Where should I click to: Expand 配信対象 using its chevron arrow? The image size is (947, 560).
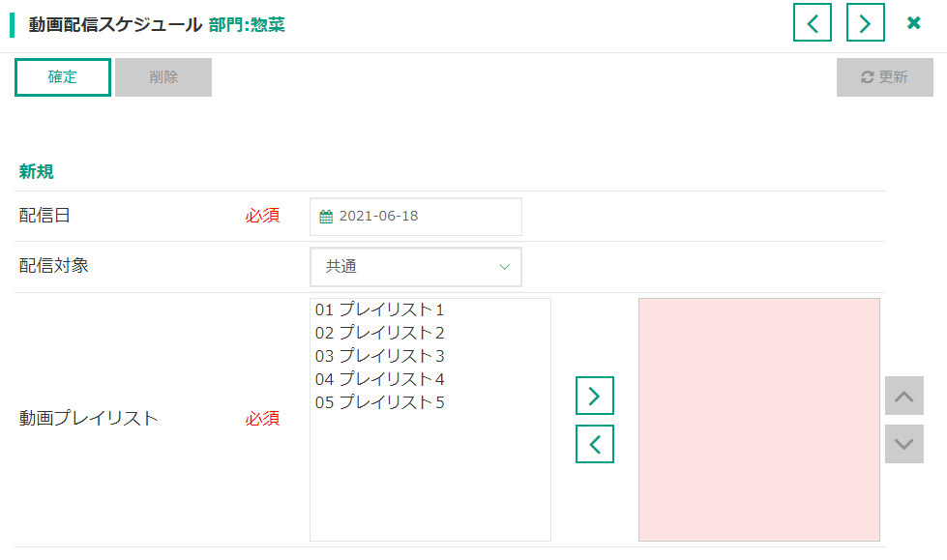(x=504, y=267)
